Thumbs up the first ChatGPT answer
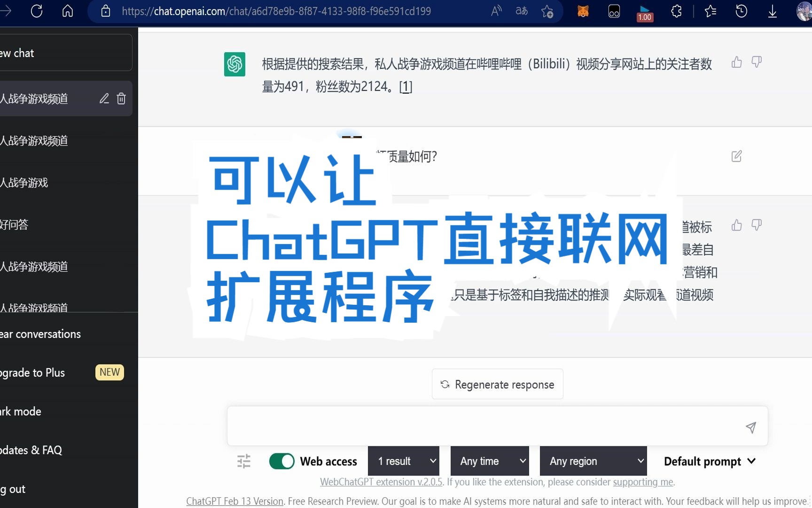 pyautogui.click(x=737, y=62)
